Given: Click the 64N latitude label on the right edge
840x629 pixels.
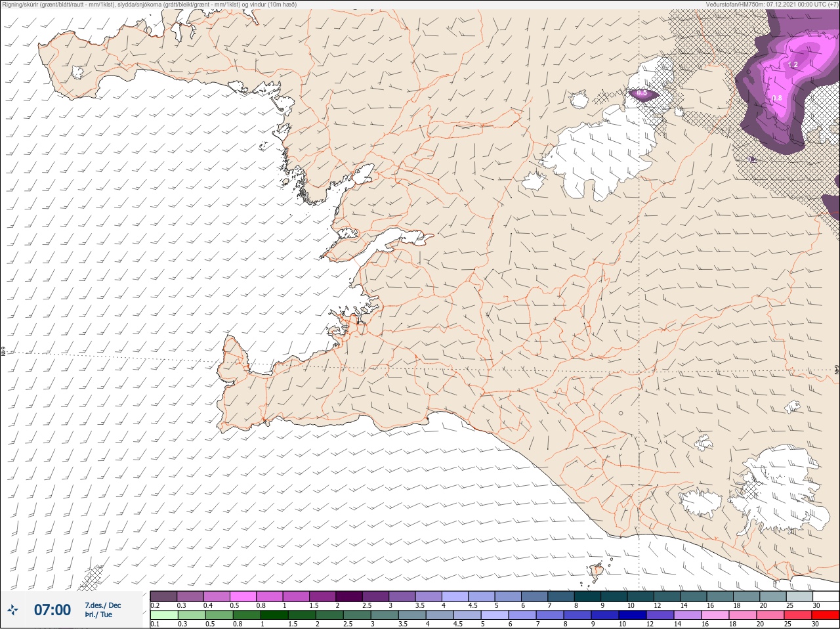Looking at the screenshot, I should [837, 370].
